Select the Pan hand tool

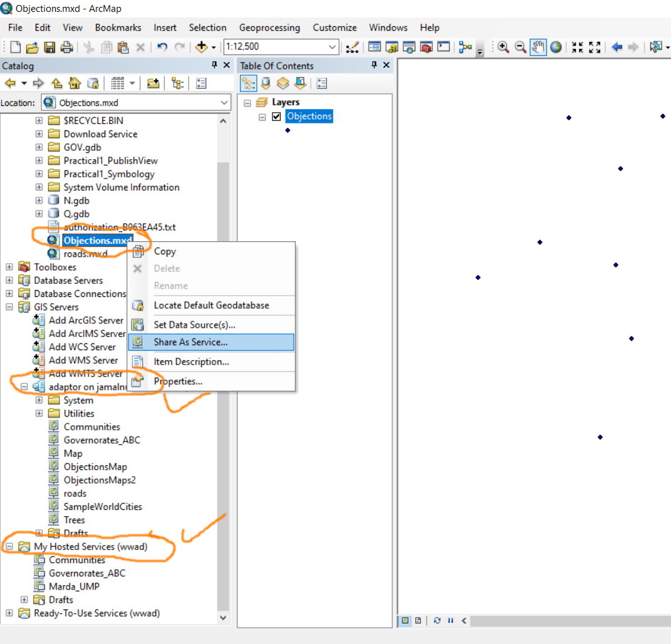coord(538,47)
